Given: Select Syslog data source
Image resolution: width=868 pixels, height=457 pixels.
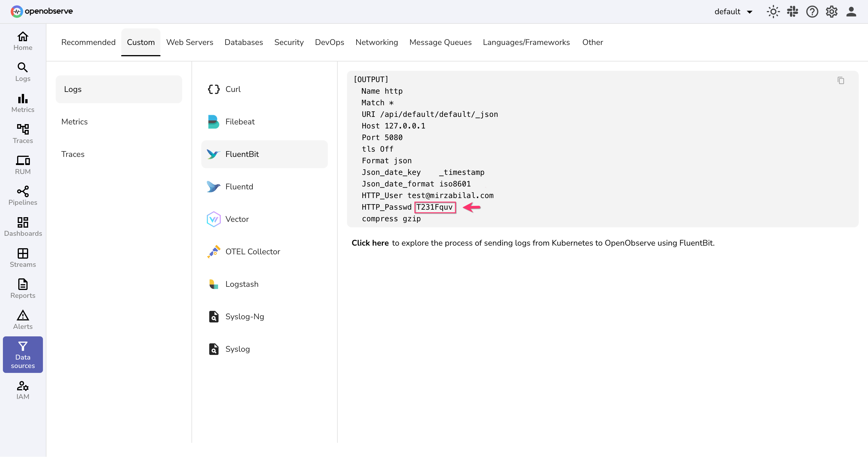Looking at the screenshot, I should tap(264, 349).
